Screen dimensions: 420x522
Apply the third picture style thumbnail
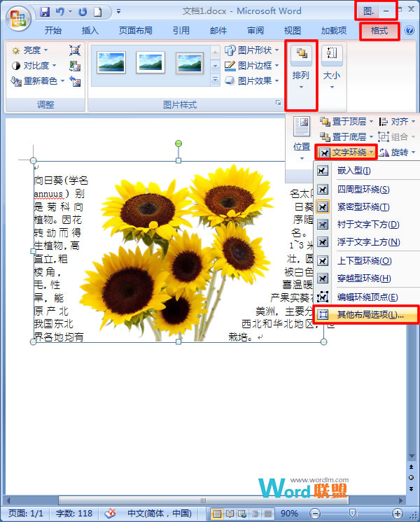coord(190,62)
